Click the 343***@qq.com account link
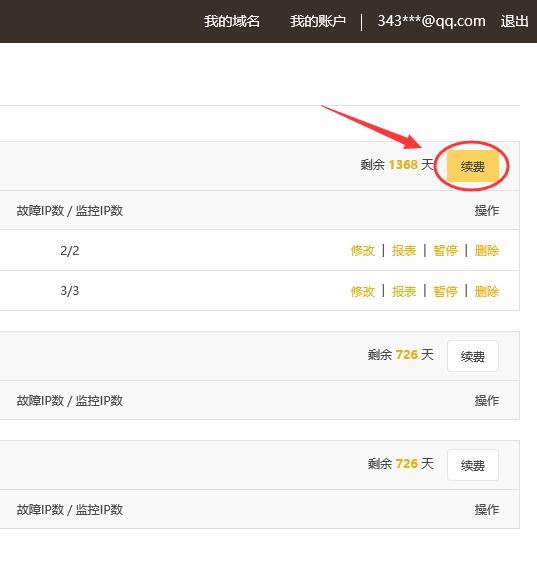This screenshot has height=568, width=537. [x=431, y=21]
